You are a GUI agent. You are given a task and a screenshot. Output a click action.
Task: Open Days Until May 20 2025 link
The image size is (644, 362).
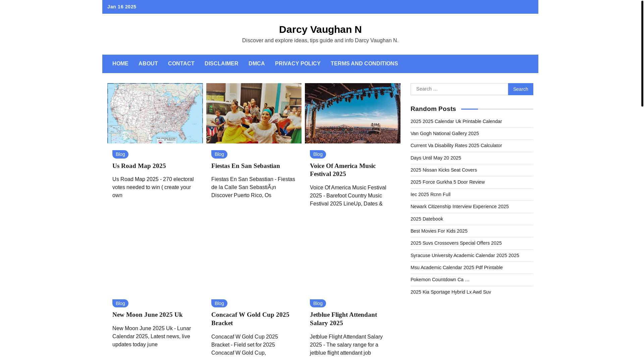(x=436, y=158)
